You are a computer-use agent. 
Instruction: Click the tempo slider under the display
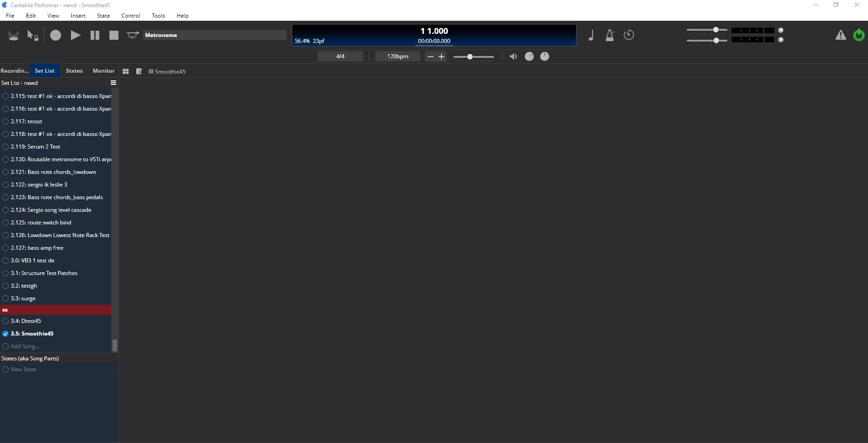473,57
